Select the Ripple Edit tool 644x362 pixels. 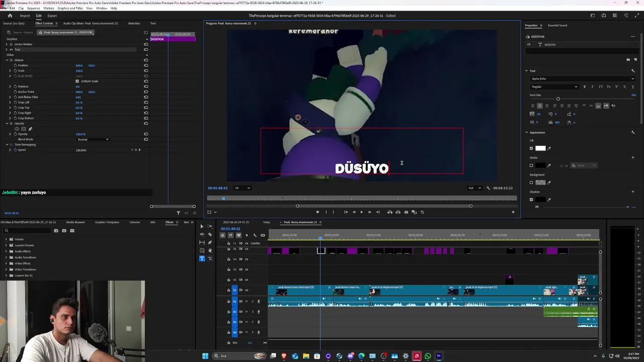[x=202, y=234]
